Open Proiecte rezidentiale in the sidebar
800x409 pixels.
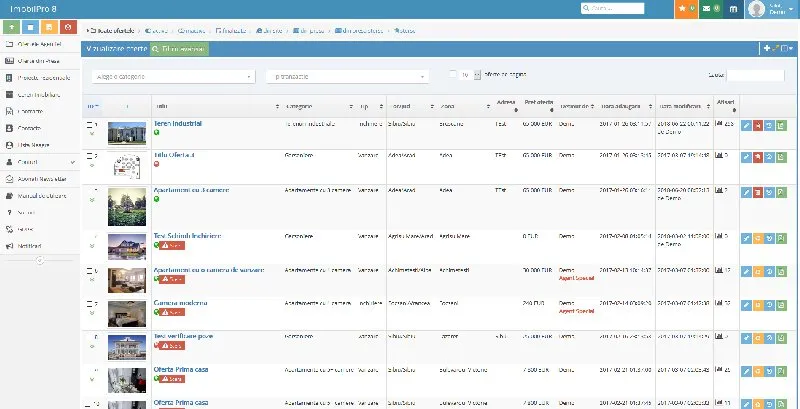click(x=40, y=78)
